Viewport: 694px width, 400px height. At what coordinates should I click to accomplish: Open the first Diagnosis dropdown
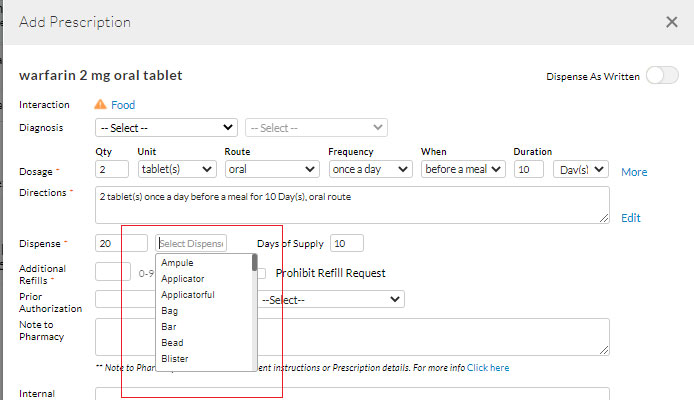(x=166, y=127)
